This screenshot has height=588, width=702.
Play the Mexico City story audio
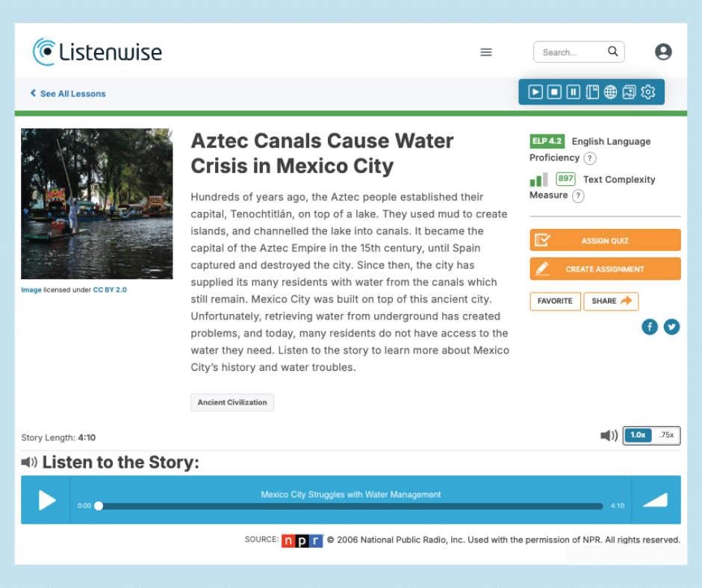pos(46,500)
